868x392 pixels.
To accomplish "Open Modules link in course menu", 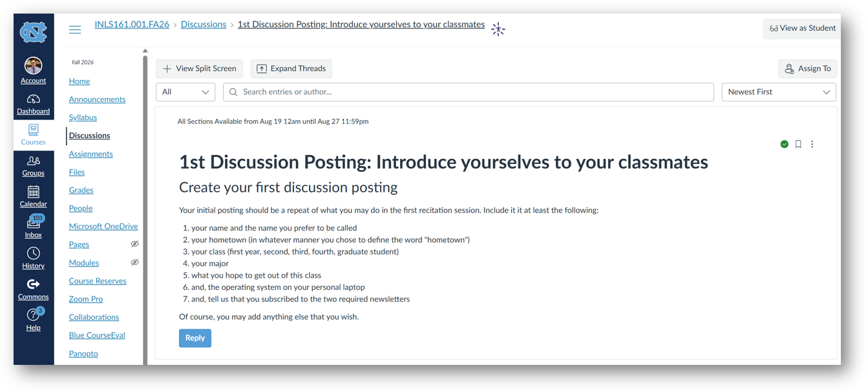I will [x=84, y=263].
